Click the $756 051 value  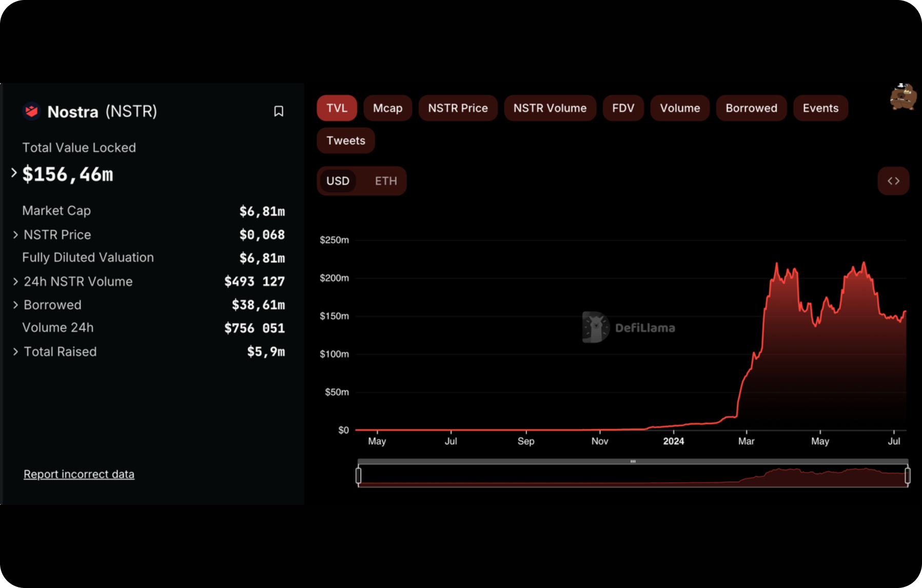[254, 328]
